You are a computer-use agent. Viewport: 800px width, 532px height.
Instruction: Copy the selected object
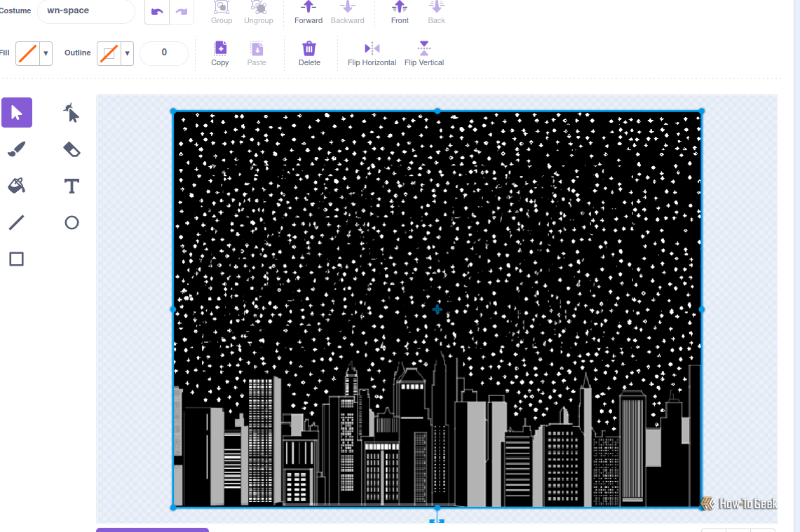click(x=220, y=53)
